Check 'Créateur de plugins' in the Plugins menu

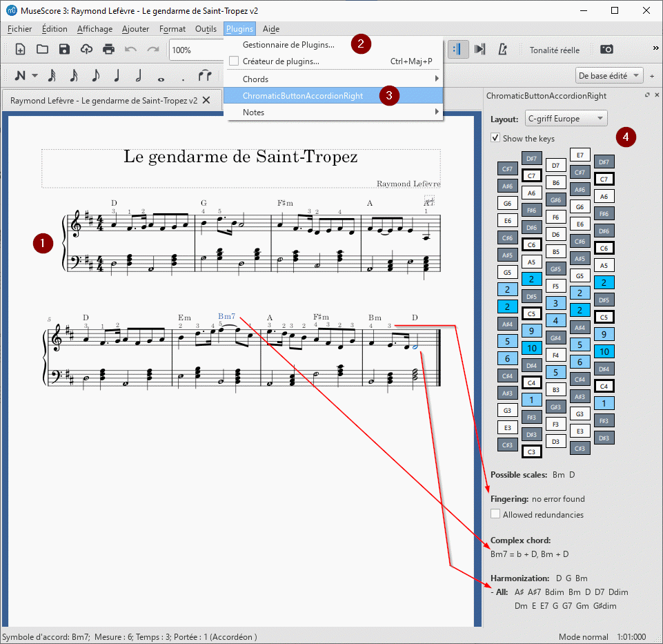coord(233,61)
